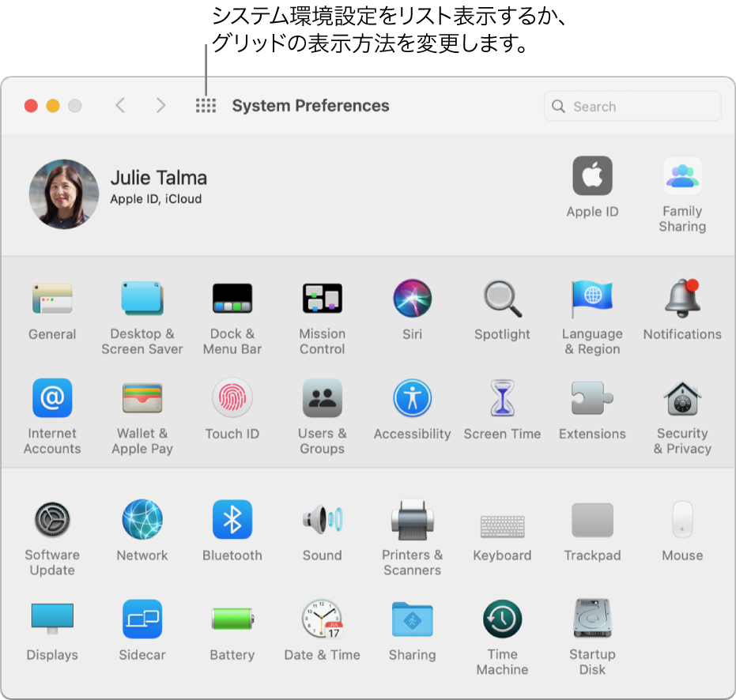
Task: Go forward with the right chevron
Action: [161, 106]
